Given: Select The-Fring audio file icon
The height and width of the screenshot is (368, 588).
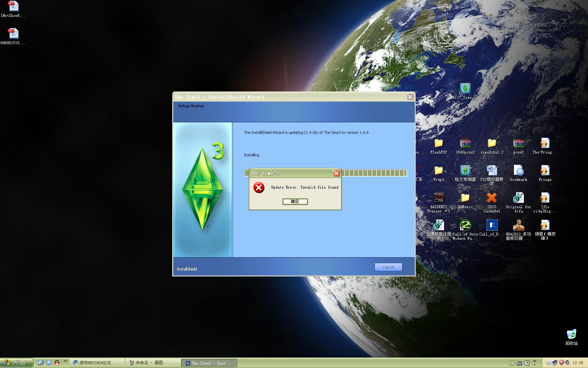Looking at the screenshot, I should 545,146.
